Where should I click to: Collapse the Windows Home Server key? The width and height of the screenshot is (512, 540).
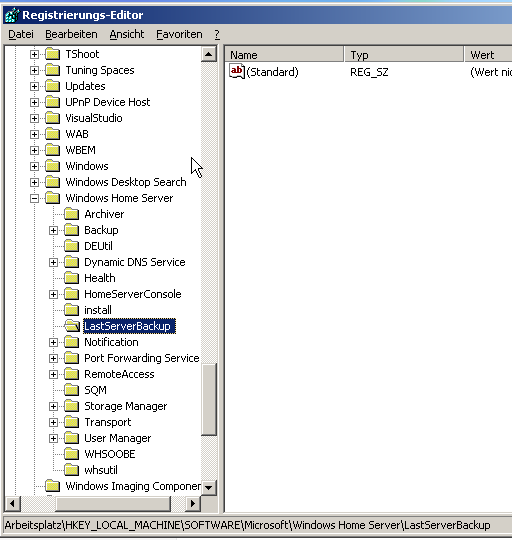[x=34, y=198]
